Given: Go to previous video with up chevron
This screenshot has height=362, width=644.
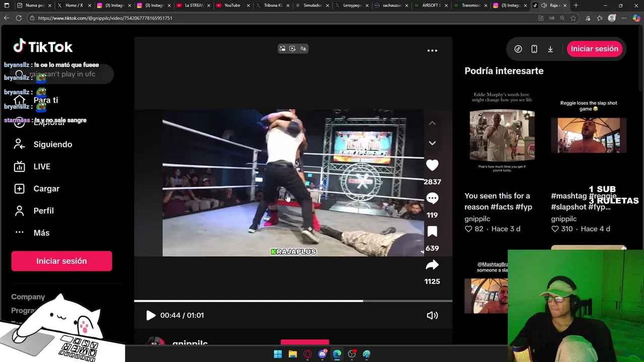Looking at the screenshot, I should pos(432,123).
